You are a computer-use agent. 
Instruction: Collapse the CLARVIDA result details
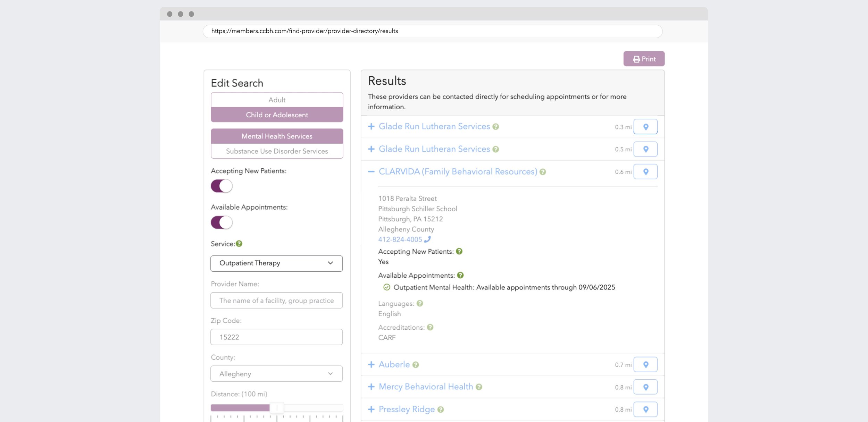[x=371, y=171]
